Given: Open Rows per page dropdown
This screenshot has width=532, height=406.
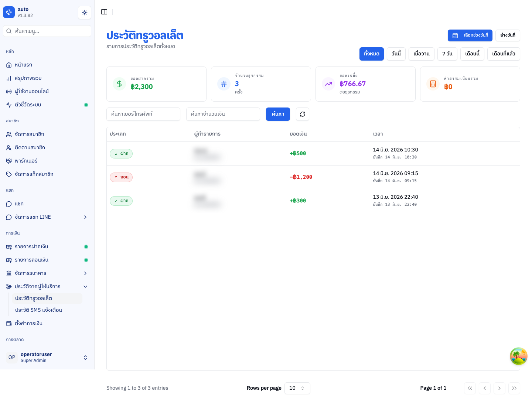Looking at the screenshot, I should 297,388.
